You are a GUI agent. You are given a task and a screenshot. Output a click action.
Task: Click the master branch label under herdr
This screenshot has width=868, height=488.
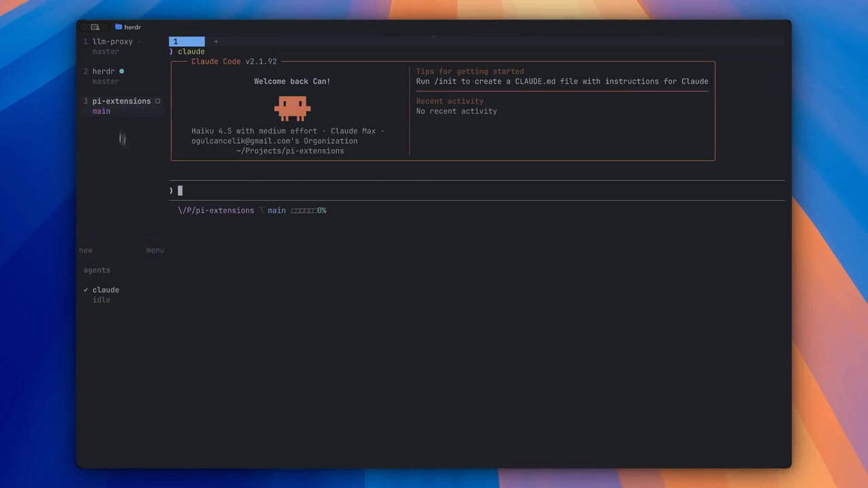coord(106,81)
